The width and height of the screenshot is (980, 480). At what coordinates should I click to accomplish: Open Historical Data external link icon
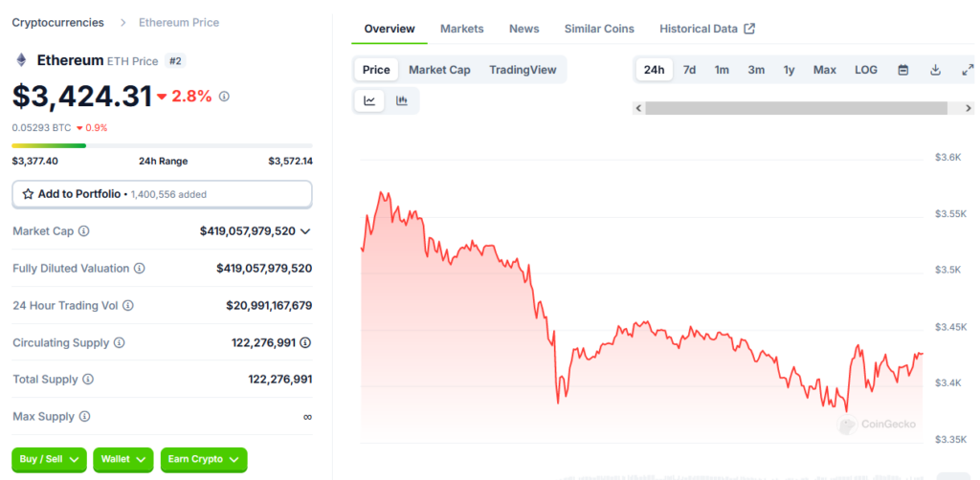click(749, 29)
